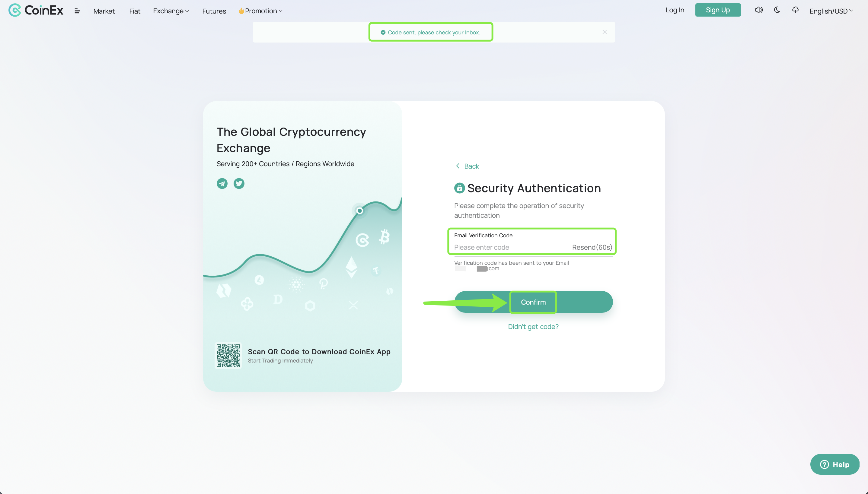868x494 pixels.
Task: Dismiss the code sent notification
Action: pos(605,32)
